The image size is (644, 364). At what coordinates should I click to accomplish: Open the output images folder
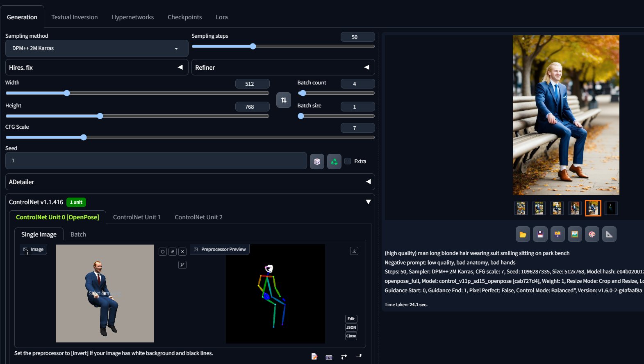point(523,234)
